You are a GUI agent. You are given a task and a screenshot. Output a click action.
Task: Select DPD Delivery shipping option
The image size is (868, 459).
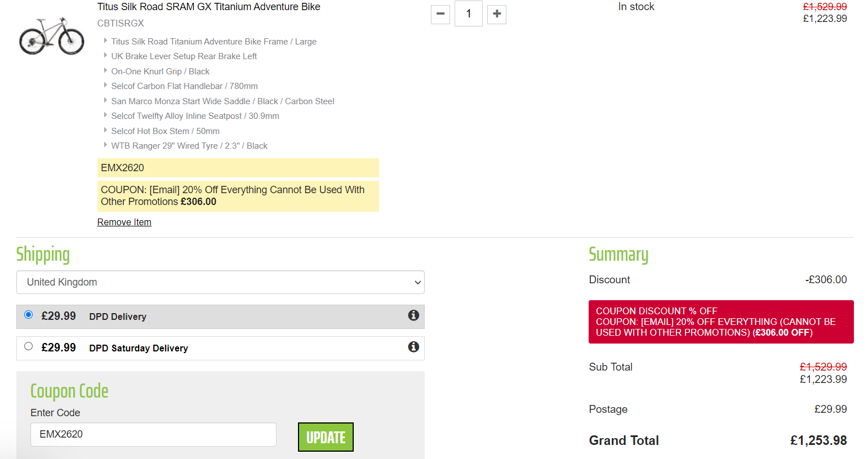[29, 315]
